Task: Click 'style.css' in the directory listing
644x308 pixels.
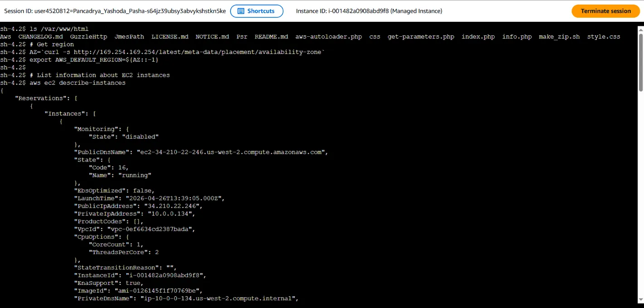Action: point(604,37)
